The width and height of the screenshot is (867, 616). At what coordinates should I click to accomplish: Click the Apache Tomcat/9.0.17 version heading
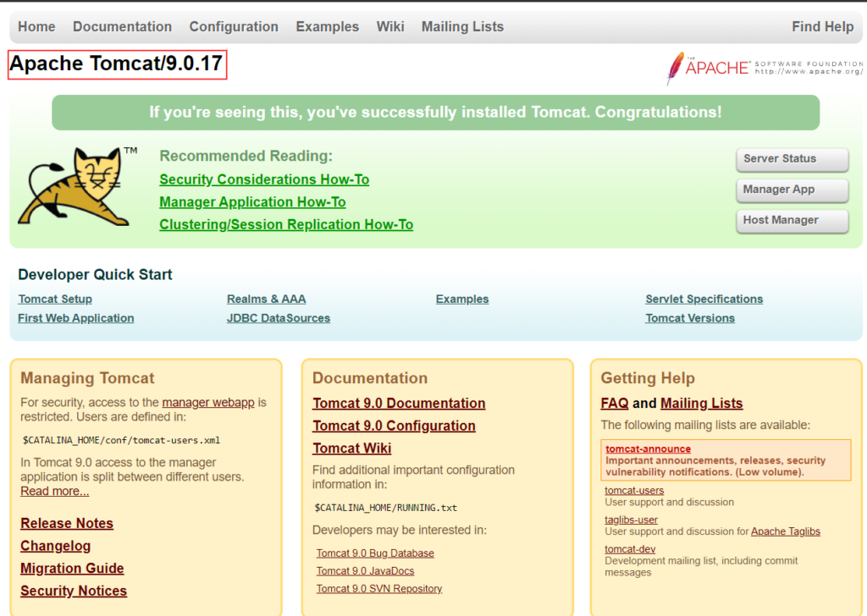(x=118, y=64)
